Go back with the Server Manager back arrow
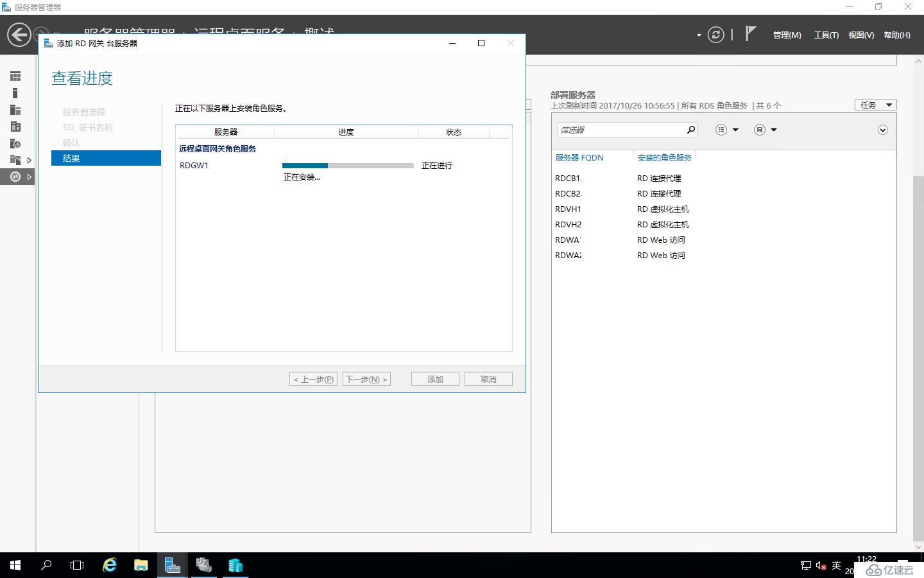The width and height of the screenshot is (924, 578). pos(19,35)
